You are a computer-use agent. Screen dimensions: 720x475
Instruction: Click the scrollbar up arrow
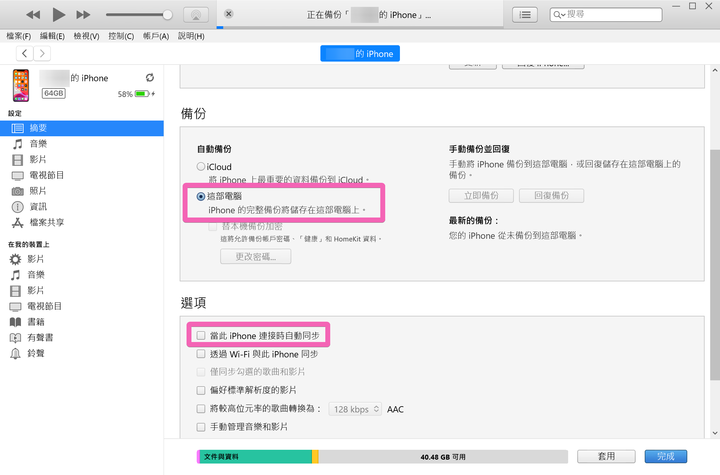pos(714,70)
